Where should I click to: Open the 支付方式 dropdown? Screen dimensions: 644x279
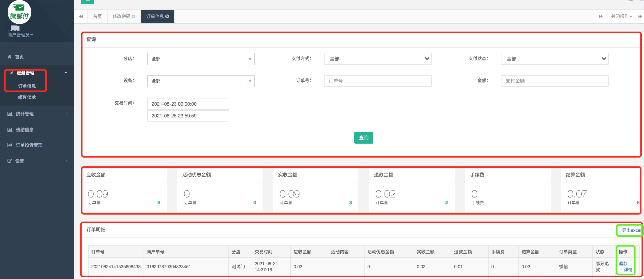pyautogui.click(x=378, y=59)
